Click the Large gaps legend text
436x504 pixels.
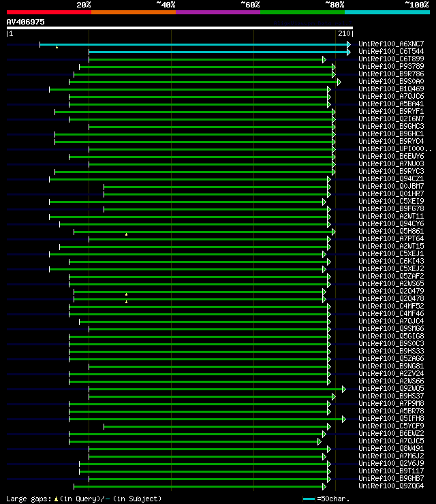pyautogui.click(x=84, y=499)
